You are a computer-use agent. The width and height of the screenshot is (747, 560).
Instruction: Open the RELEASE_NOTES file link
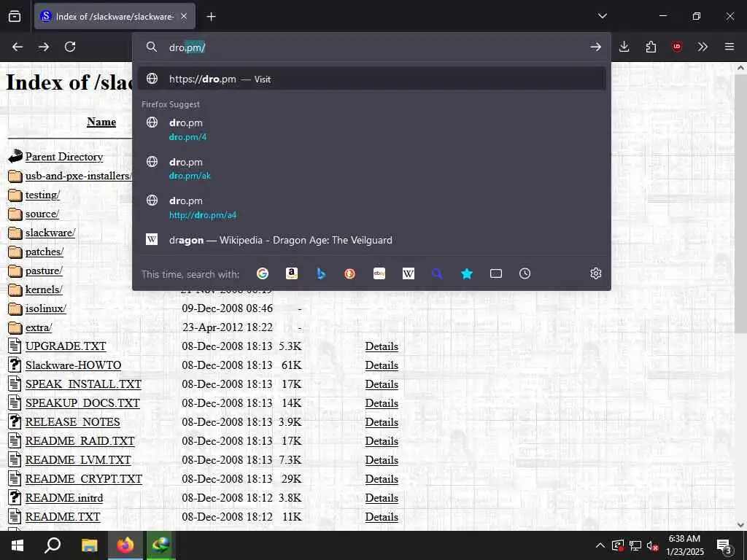click(72, 422)
